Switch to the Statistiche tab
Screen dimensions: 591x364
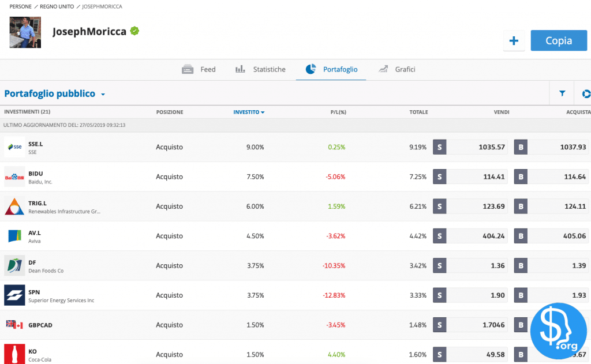pyautogui.click(x=260, y=69)
